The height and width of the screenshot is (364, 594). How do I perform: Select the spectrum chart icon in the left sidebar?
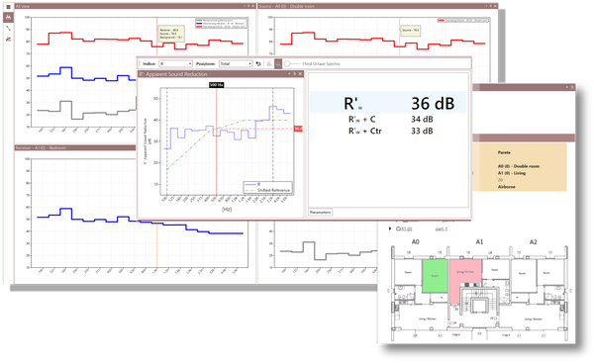pyautogui.click(x=8, y=17)
